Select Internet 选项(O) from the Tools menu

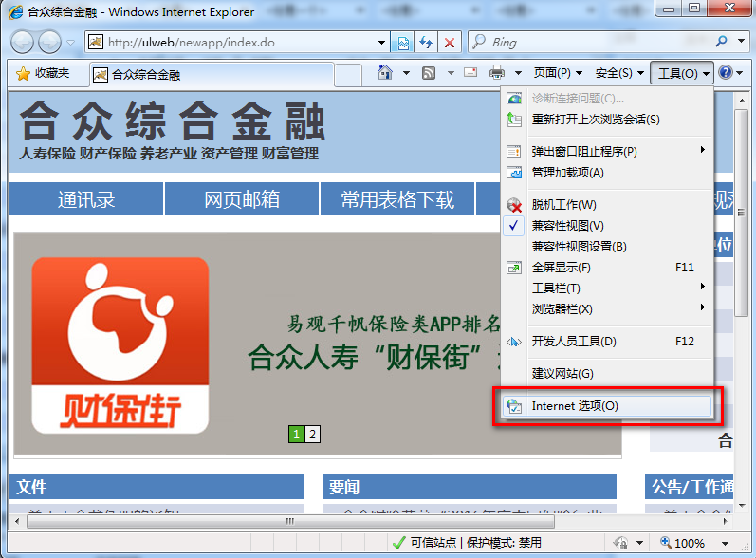(575, 406)
